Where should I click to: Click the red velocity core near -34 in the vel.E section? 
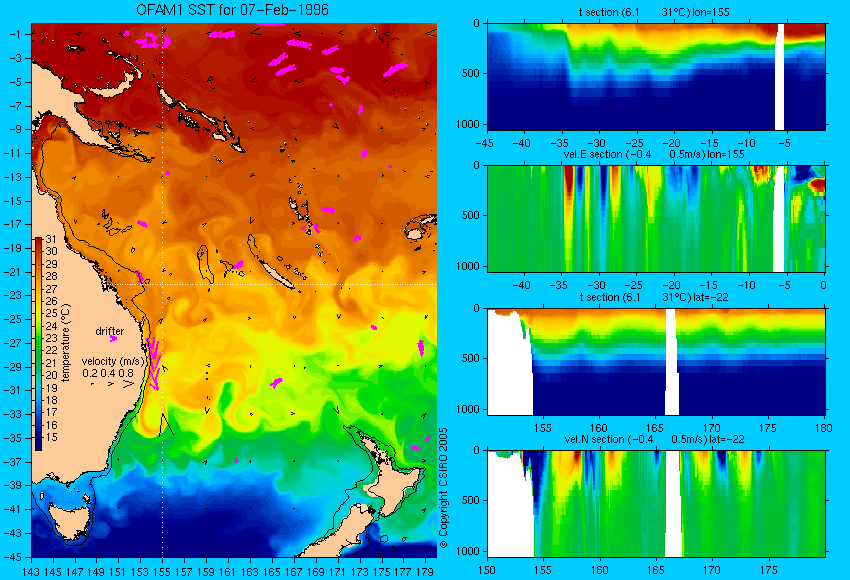[569, 182]
